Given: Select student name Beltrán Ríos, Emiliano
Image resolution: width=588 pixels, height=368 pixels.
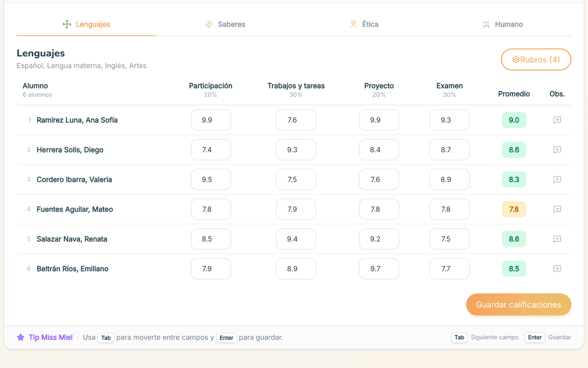Looking at the screenshot, I should (73, 269).
